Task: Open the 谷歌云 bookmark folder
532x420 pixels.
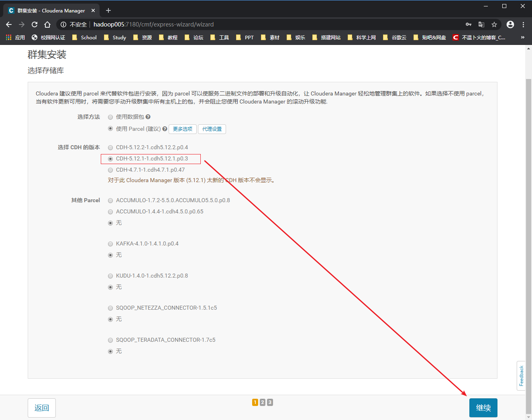Action: click(395, 37)
